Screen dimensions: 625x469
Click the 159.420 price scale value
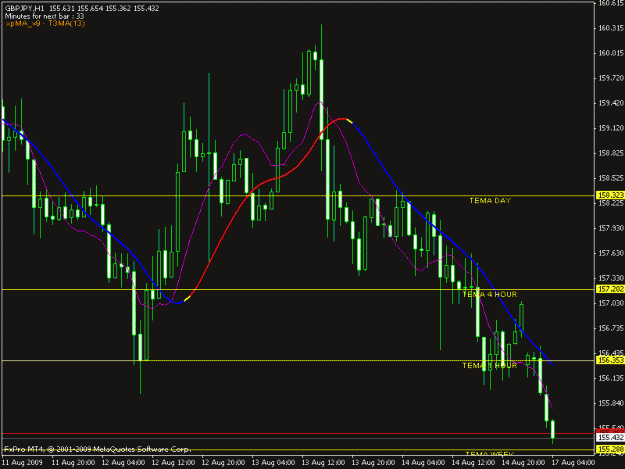pos(610,103)
